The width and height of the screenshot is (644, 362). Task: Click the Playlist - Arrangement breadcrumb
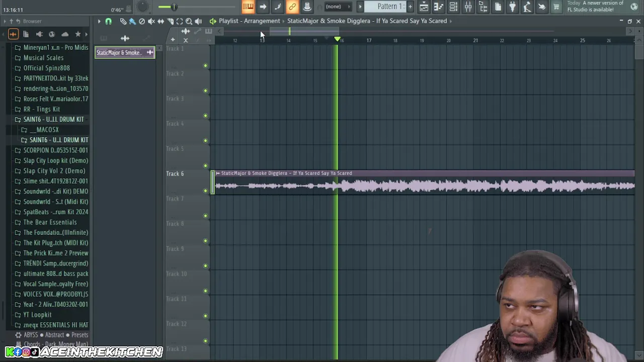(x=249, y=21)
